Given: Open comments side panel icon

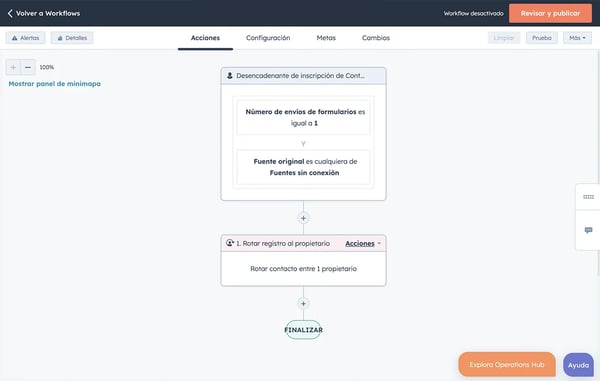Looking at the screenshot, I should [588, 230].
